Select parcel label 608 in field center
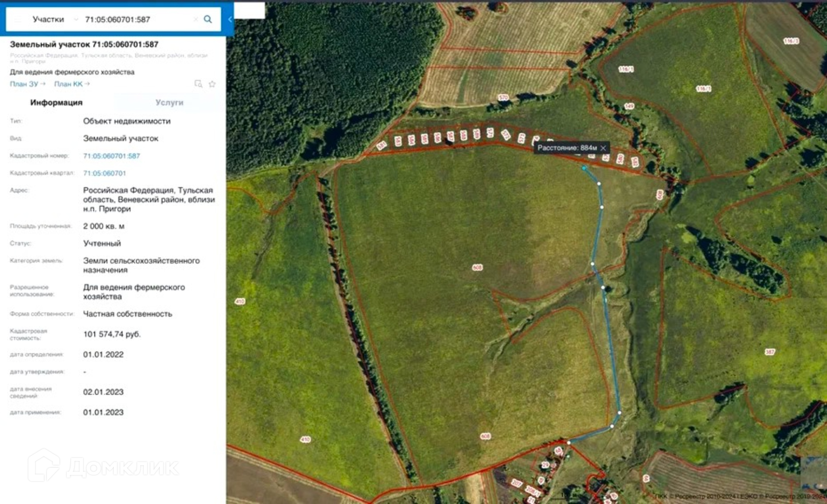The width and height of the screenshot is (827, 504). tap(477, 267)
